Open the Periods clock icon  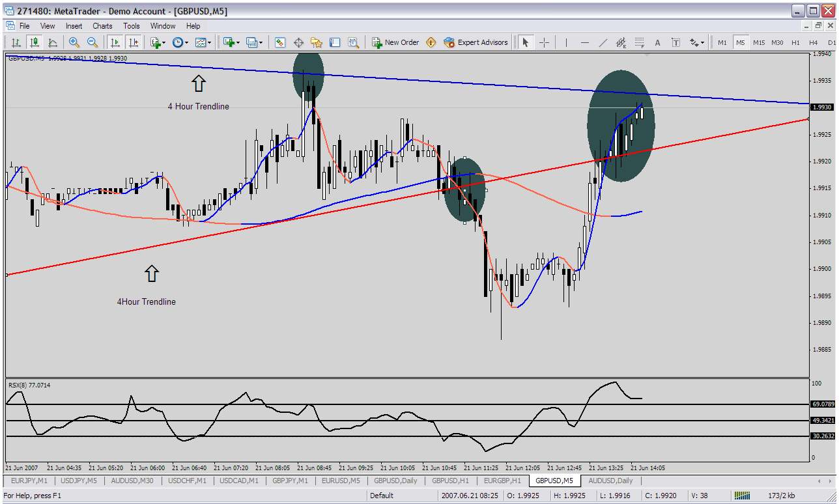177,42
